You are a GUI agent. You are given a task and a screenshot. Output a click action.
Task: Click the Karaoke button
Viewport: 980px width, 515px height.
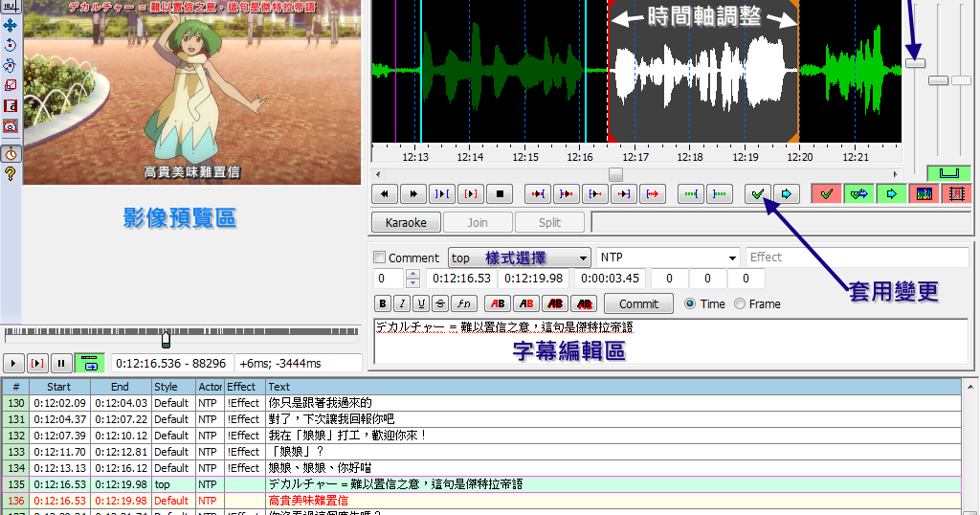[x=406, y=222]
